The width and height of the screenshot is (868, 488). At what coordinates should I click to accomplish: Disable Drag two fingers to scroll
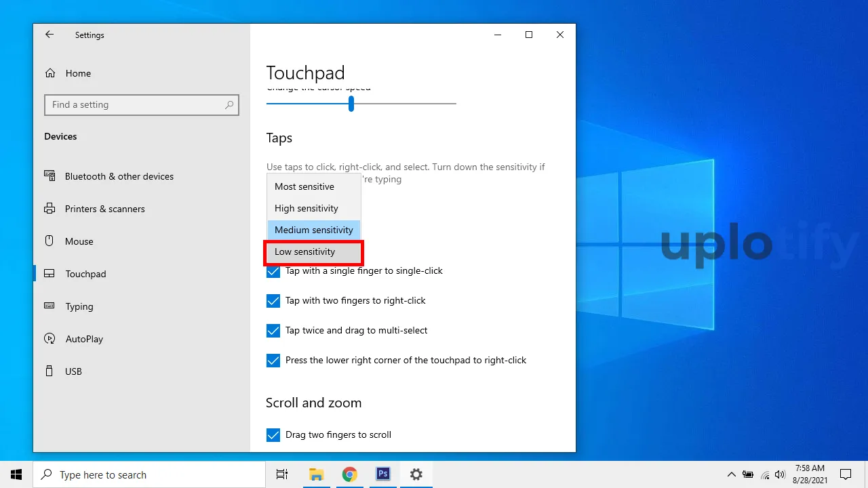pos(273,434)
